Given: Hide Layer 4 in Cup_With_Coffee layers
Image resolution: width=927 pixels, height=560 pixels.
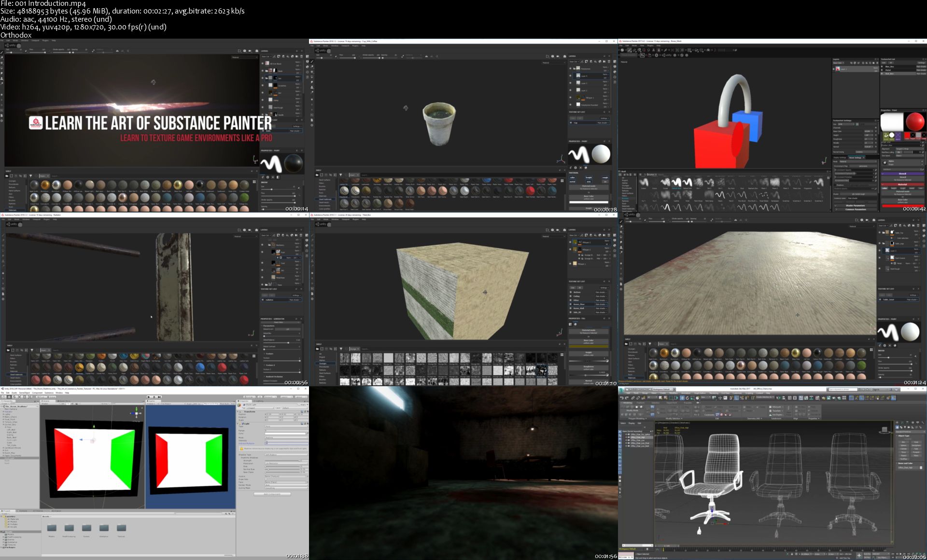Looking at the screenshot, I should coord(570,76).
